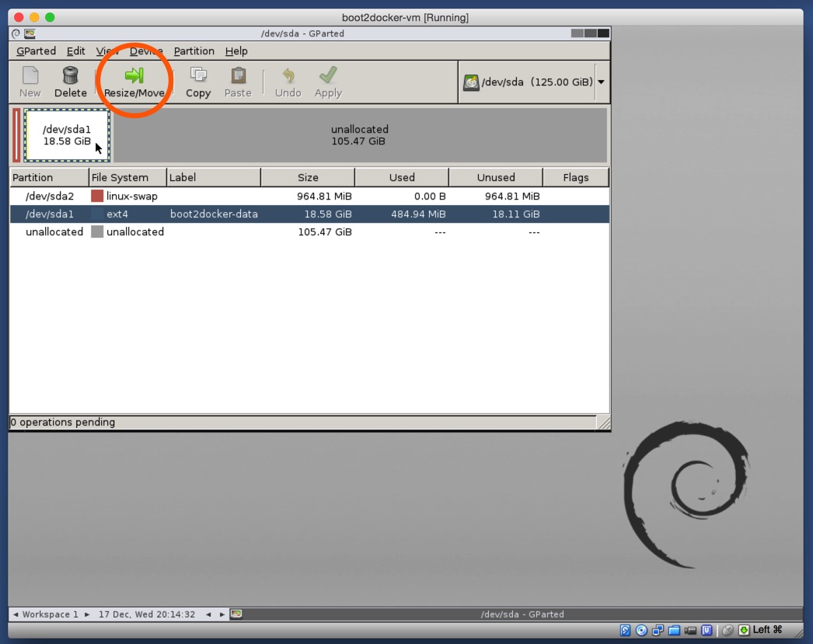Switch to next workspace with right arrow
The image size is (813, 644).
(x=87, y=614)
